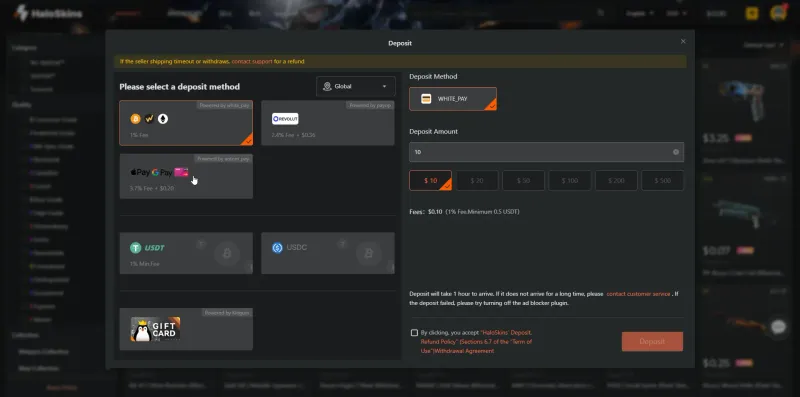The image size is (800, 397).
Task: Select the Kinguin gift card image
Action: (x=155, y=329)
